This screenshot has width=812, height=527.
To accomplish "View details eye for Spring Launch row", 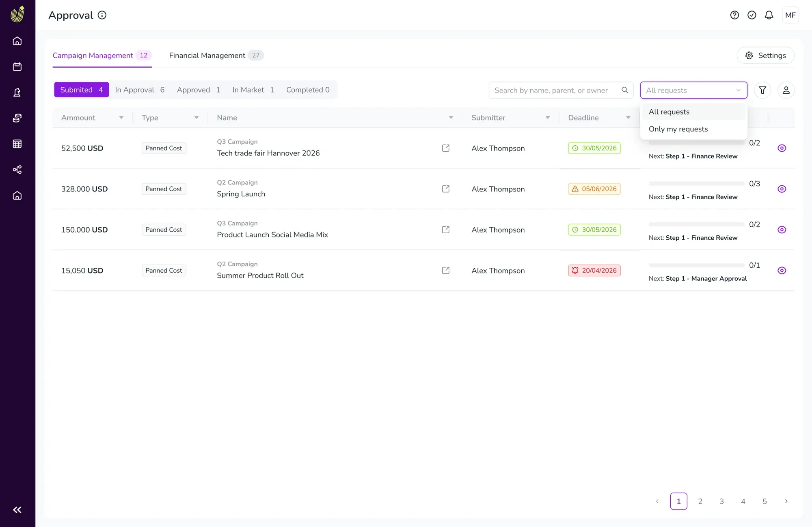I will tap(782, 189).
